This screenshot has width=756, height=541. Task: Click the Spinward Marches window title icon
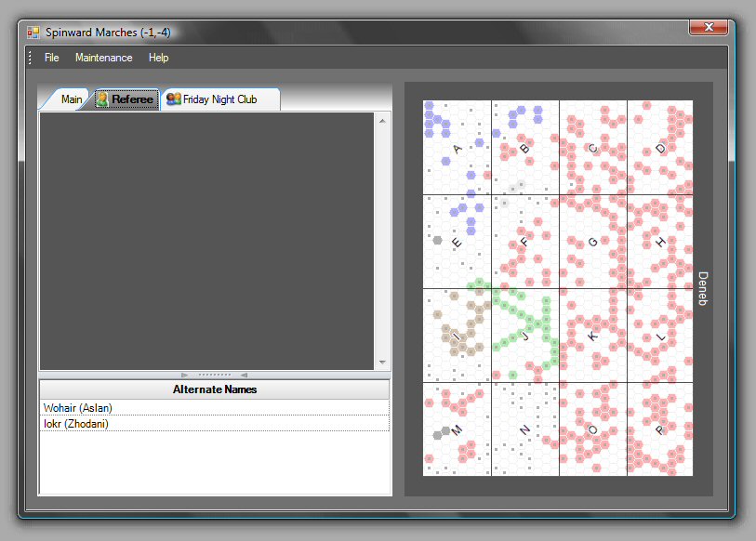tap(33, 33)
